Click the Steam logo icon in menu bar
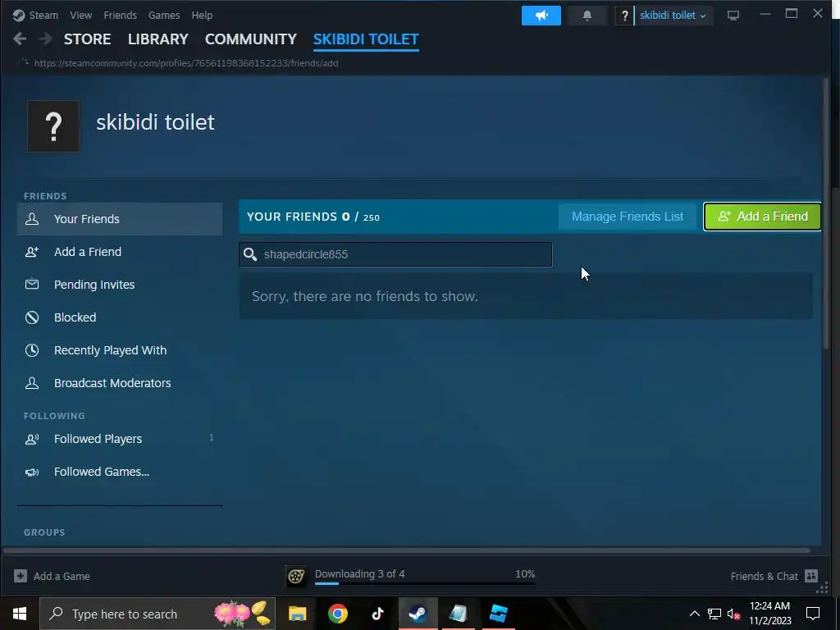Viewport: 840px width, 630px height. click(19, 16)
